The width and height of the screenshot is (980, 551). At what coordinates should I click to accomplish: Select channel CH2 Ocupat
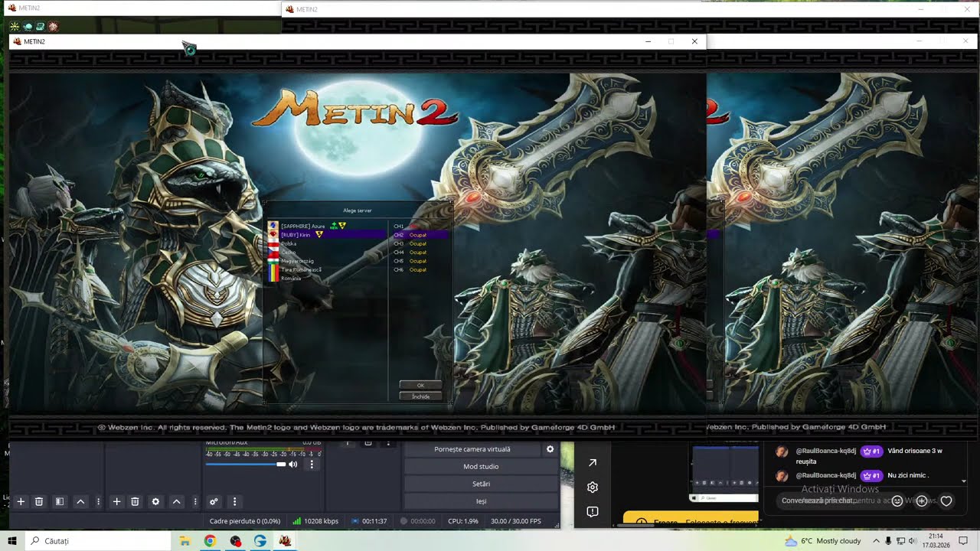(420, 234)
